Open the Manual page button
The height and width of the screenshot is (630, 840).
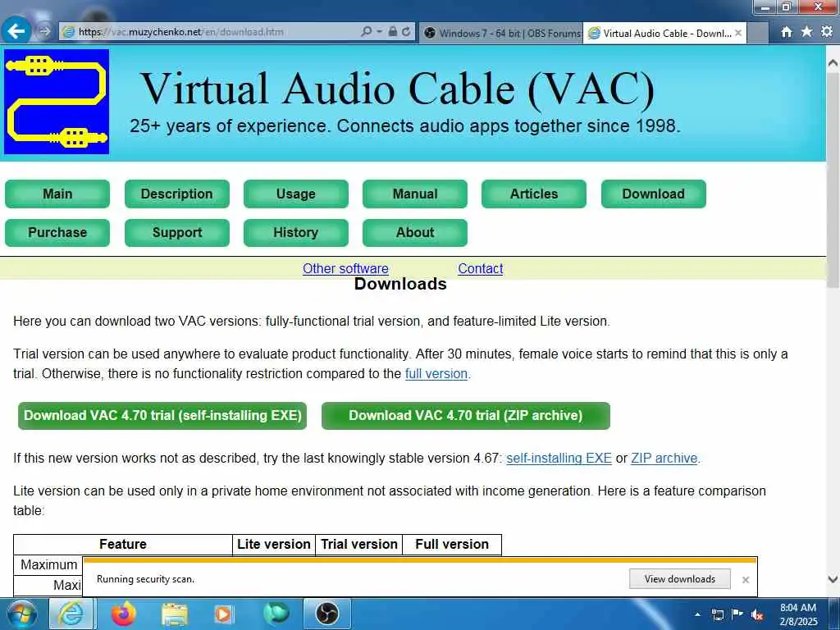click(x=414, y=194)
